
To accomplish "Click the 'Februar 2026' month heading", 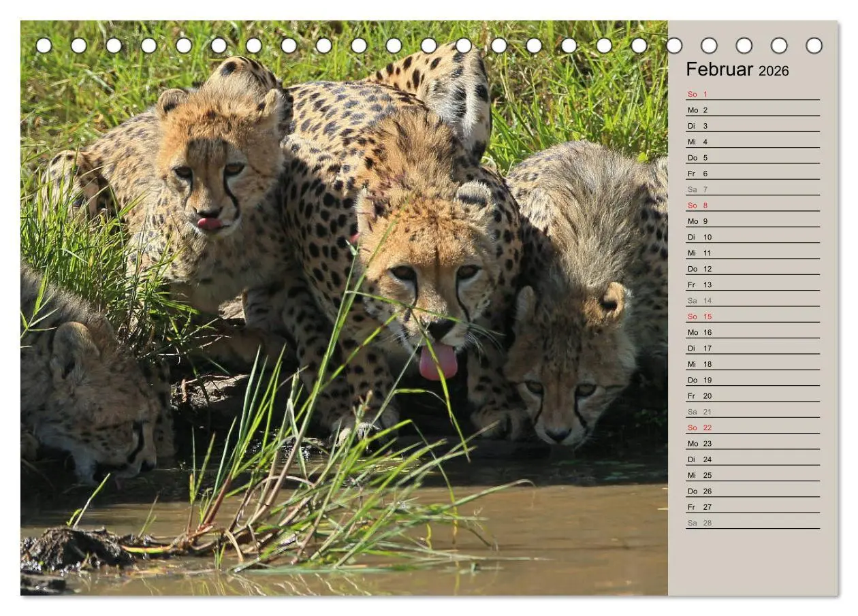I will click(737, 69).
